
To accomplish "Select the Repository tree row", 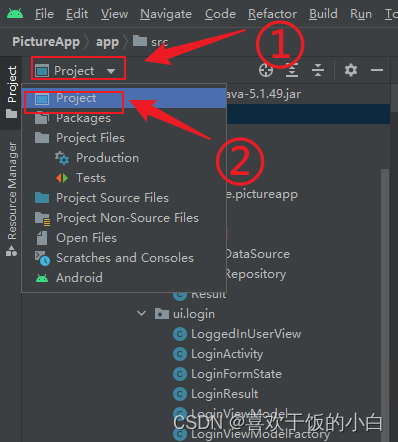I will pyautogui.click(x=256, y=274).
